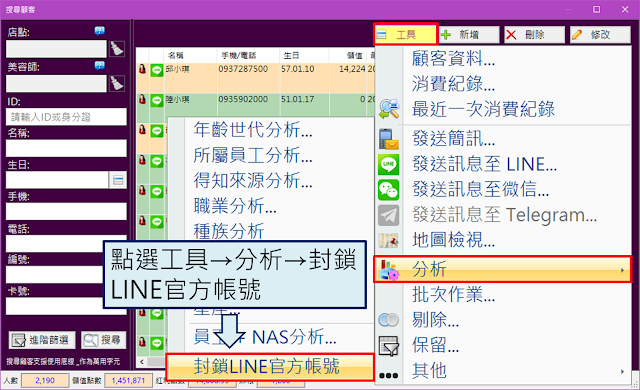Image resolution: width=640 pixels, height=390 pixels.
Task: Click the horizontal scrollbar left arrow
Action: pos(142,361)
